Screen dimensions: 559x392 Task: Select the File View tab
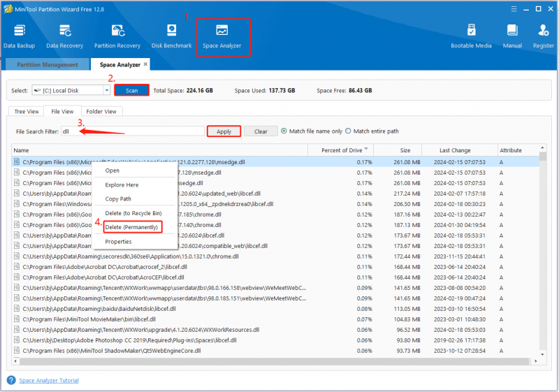point(62,112)
